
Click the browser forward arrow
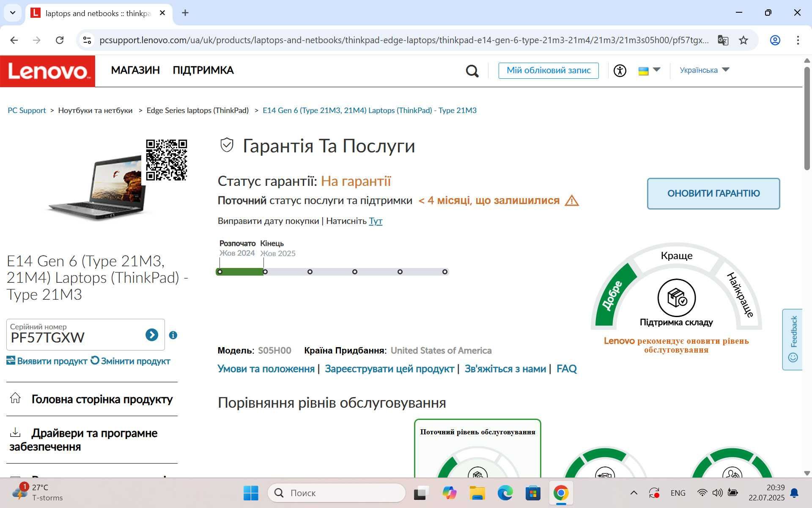(37, 40)
